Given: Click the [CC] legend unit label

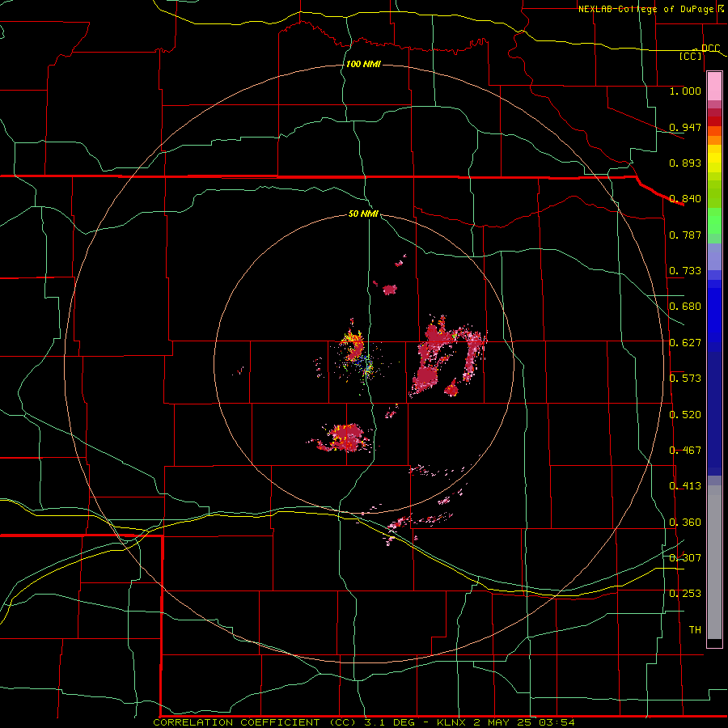Looking at the screenshot, I should point(691,56).
